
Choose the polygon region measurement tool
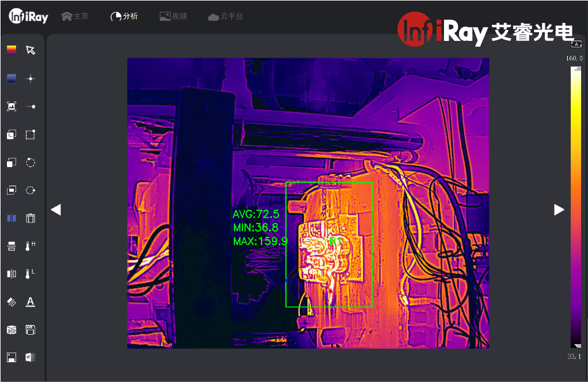[x=31, y=190]
